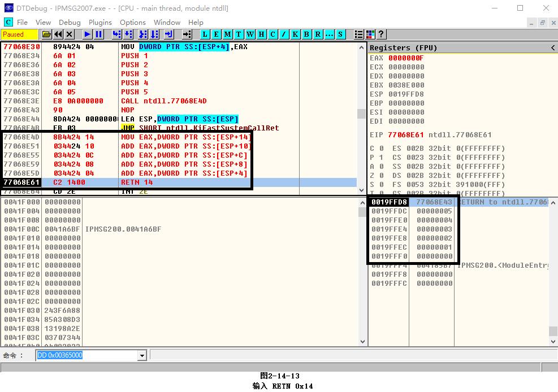Click Execute till return icon

point(168,34)
